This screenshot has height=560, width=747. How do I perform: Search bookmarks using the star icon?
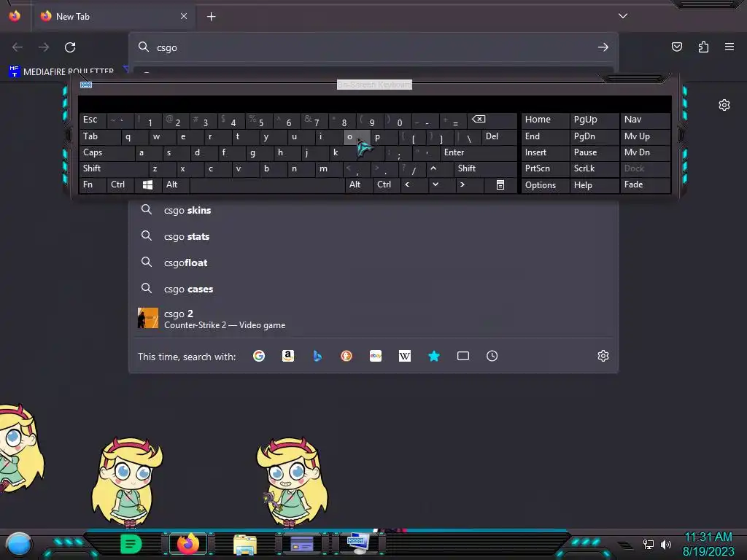coord(434,356)
